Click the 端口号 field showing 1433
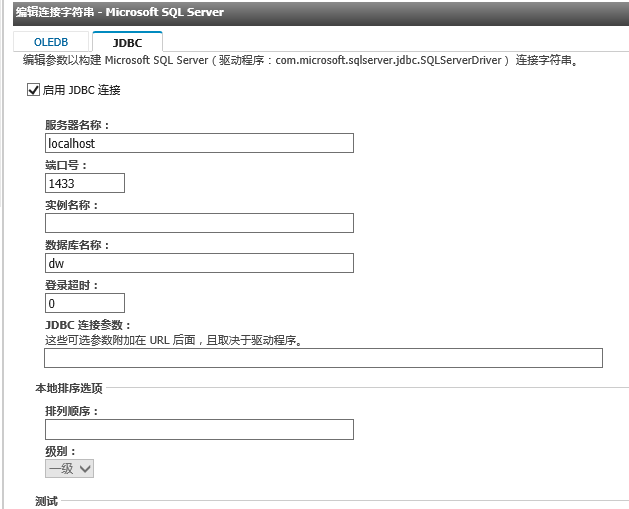This screenshot has height=509, width=629. 85,183
